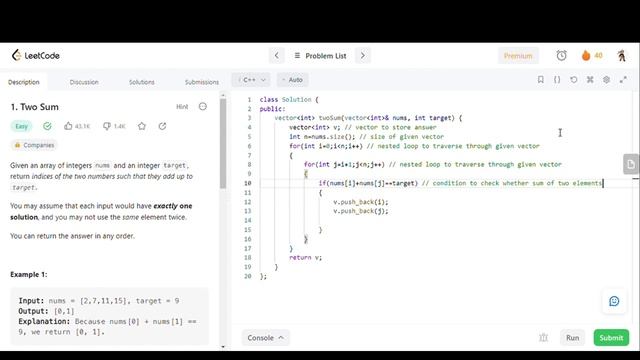Switch to the Discussion tab
Image resolution: width=640 pixels, height=360 pixels.
click(84, 82)
